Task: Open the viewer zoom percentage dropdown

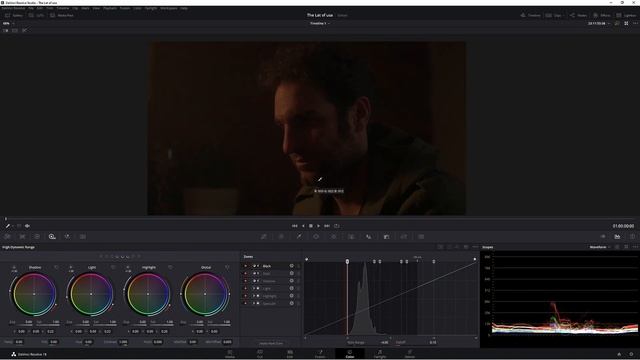Action: [x=8, y=24]
